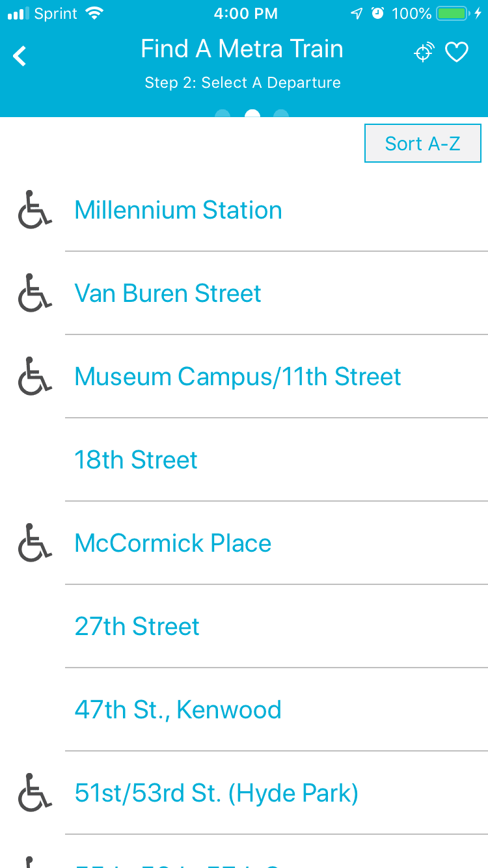Select 47th St., Kenwood station
Screen dimensions: 488x868
[x=178, y=710]
